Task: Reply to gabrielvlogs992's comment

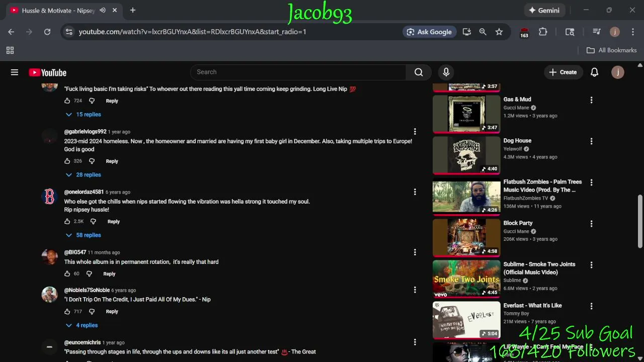Action: point(112,161)
